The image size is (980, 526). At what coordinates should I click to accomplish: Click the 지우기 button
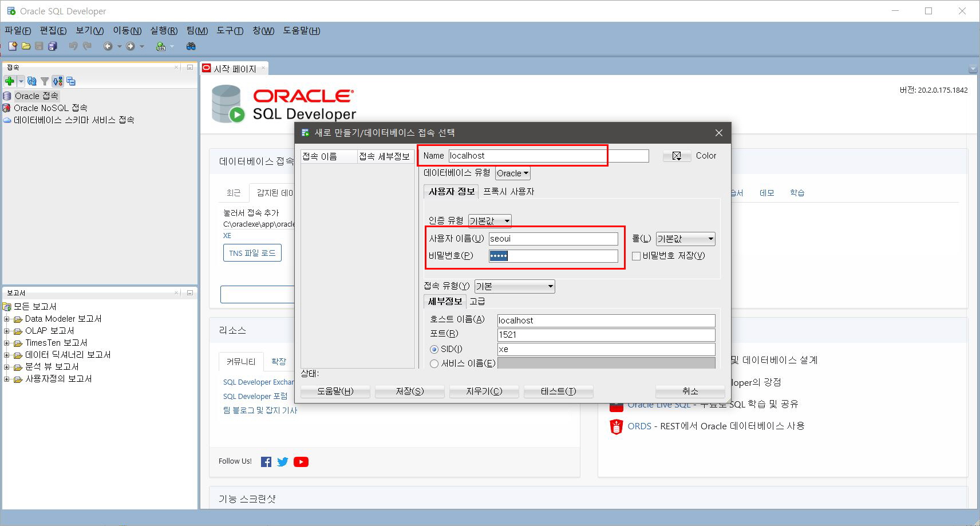pos(484,391)
